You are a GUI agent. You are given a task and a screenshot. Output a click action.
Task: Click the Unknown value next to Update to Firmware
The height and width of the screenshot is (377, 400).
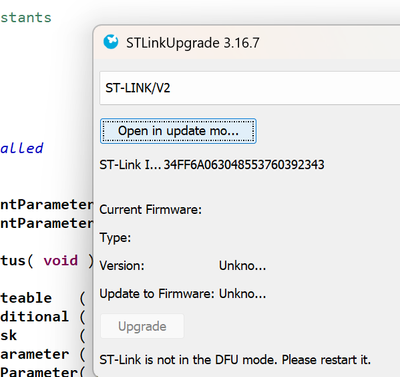coord(242,294)
